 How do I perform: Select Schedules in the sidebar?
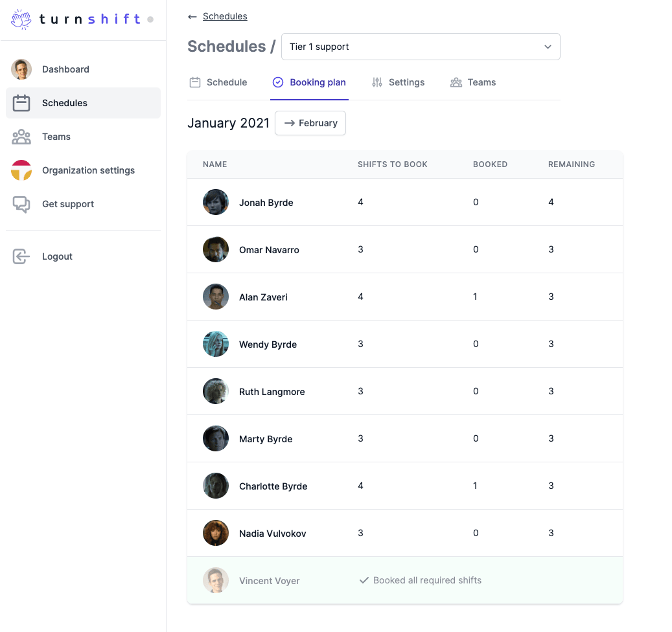(83, 103)
